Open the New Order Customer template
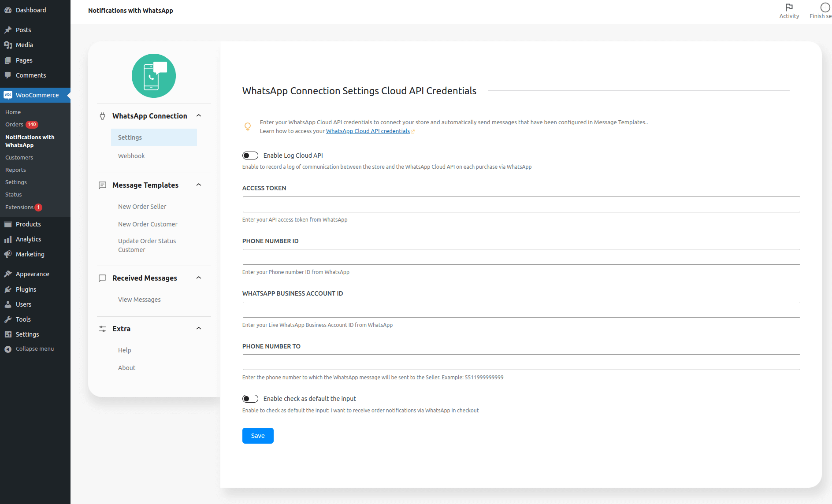Image resolution: width=832 pixels, height=504 pixels. (148, 224)
